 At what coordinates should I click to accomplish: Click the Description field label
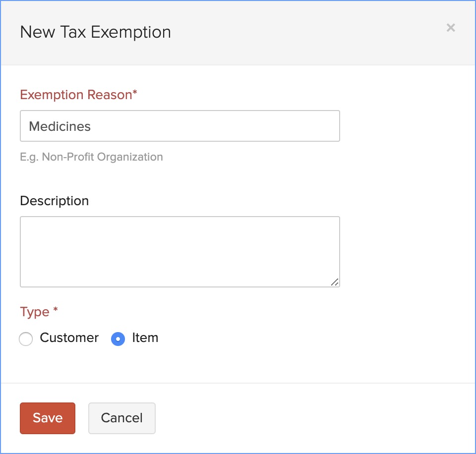(x=55, y=201)
